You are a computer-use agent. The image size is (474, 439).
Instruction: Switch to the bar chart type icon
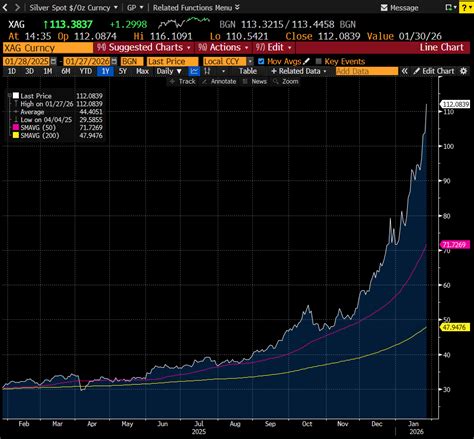[207, 71]
